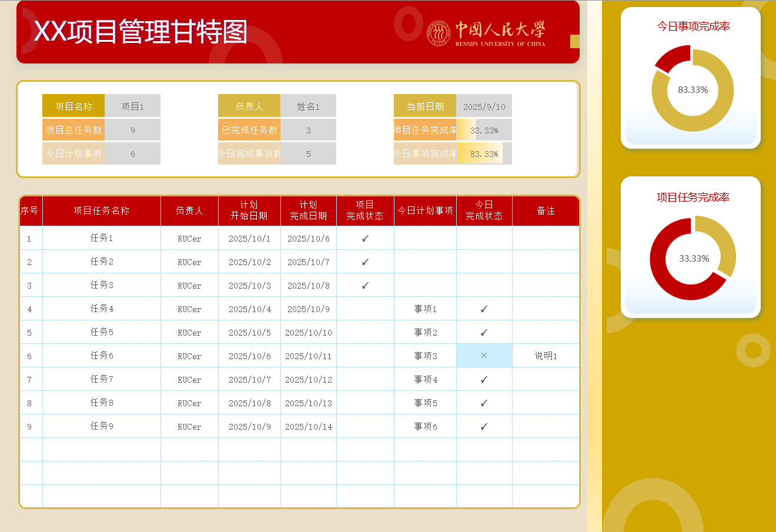776x532 pixels.
Task: Select the 计划开始日期 column header
Action: click(x=249, y=210)
